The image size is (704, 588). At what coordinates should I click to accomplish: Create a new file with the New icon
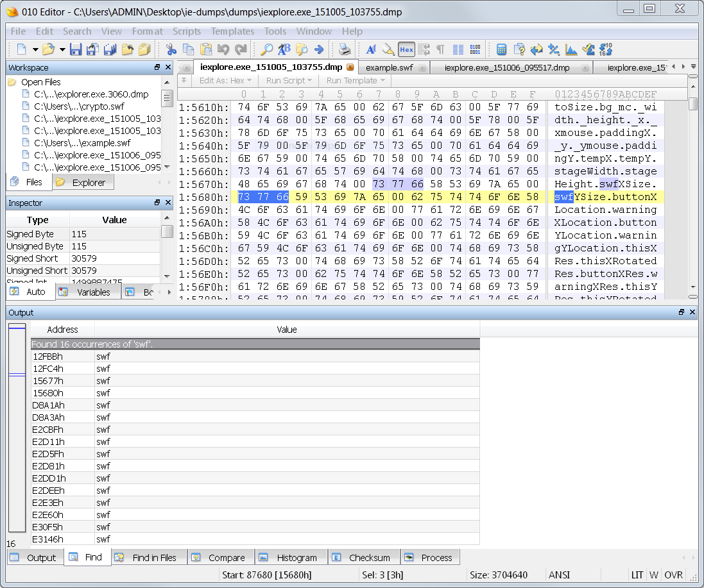click(x=21, y=49)
